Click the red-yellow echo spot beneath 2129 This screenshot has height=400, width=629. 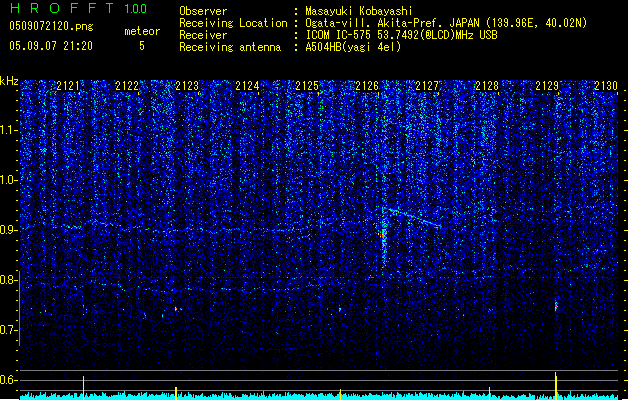coord(556,305)
